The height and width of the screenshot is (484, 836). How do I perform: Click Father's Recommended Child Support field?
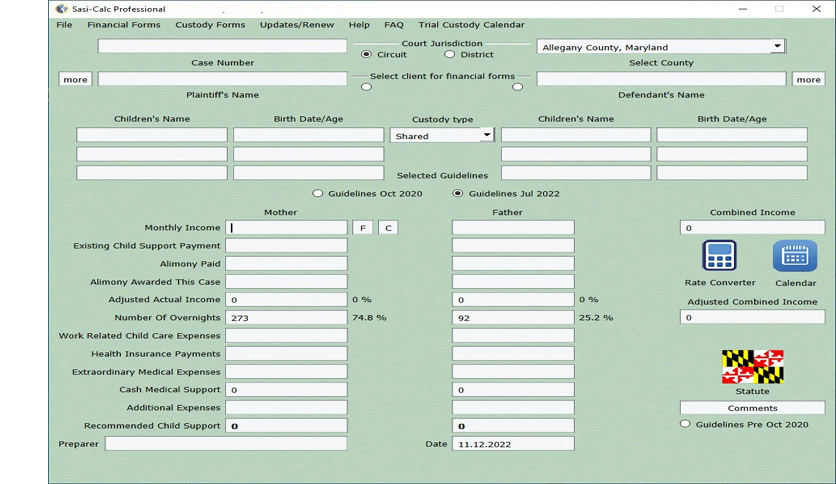513,425
